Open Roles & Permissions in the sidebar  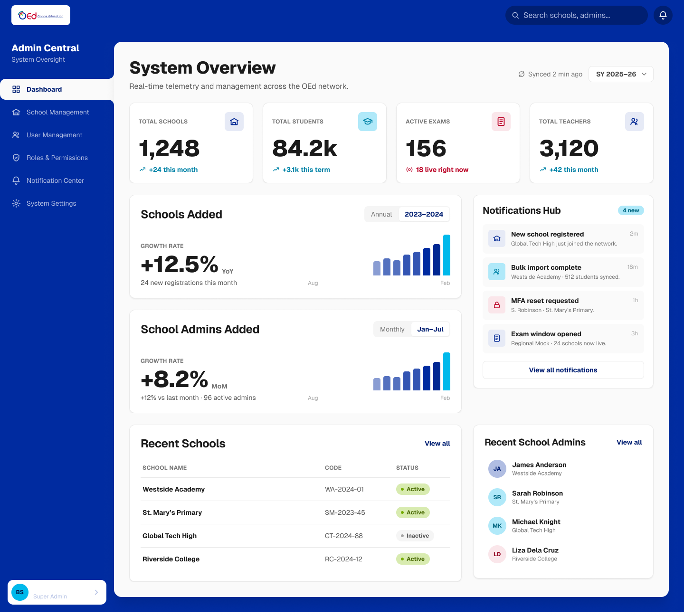[x=57, y=158]
